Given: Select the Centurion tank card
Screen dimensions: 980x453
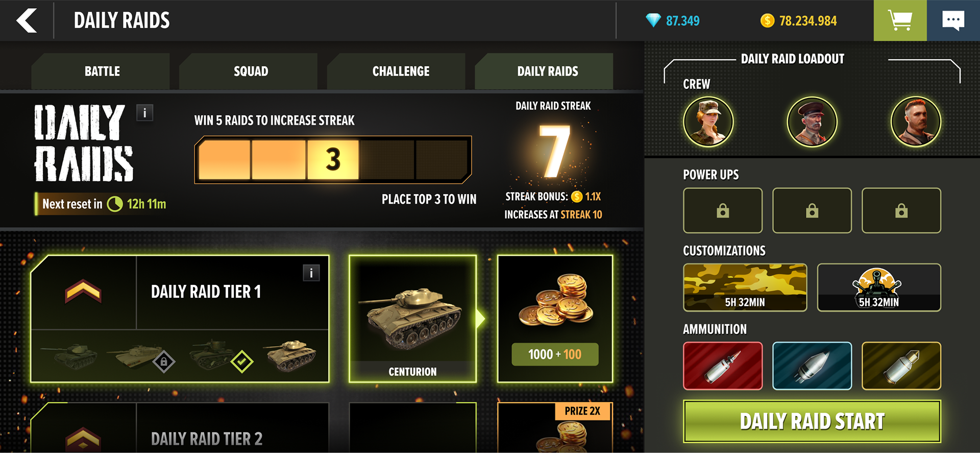Looking at the screenshot, I should pyautogui.click(x=412, y=319).
